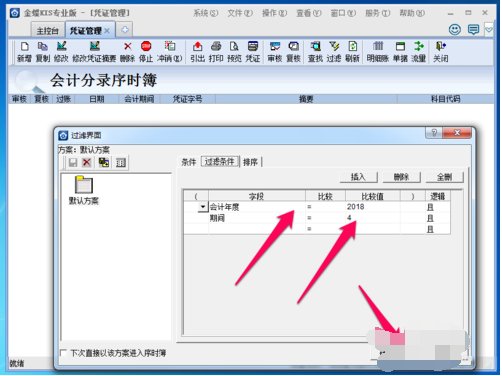Click the filter dialog help ? button

pos(434,133)
